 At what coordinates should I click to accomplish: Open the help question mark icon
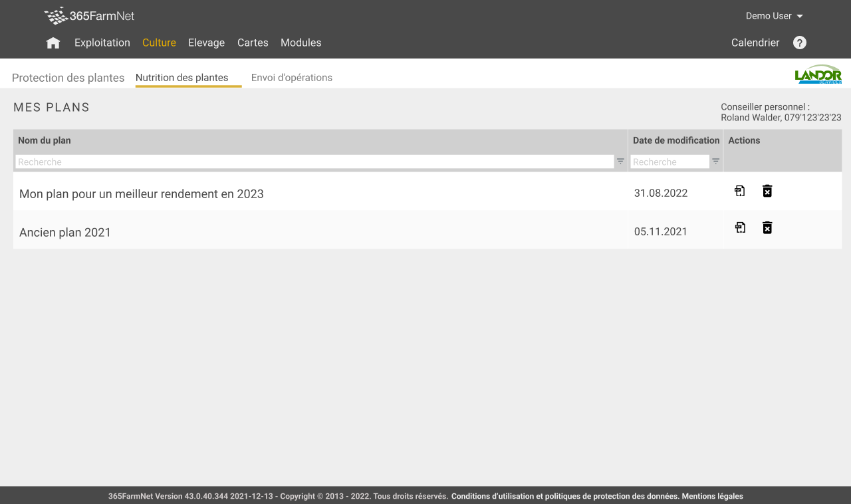800,43
